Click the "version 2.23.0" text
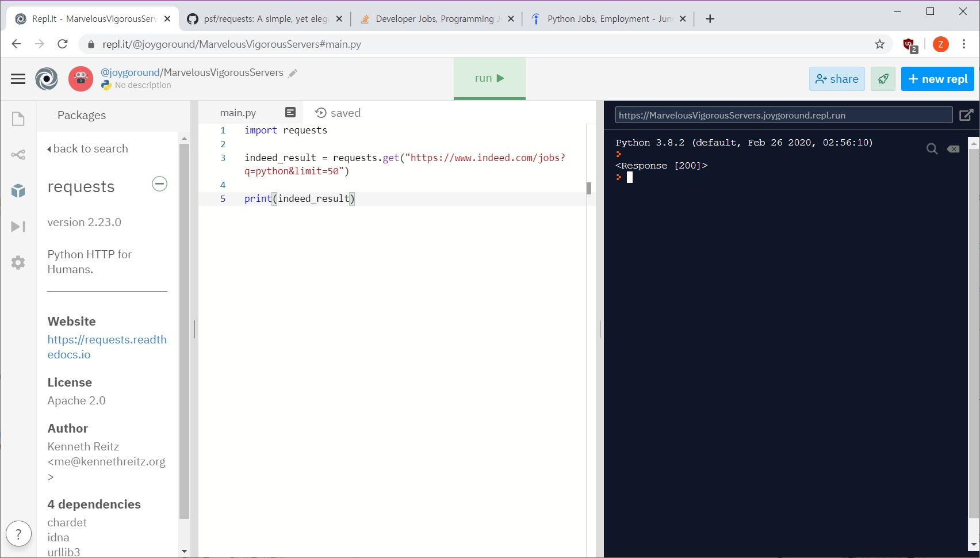 (85, 222)
